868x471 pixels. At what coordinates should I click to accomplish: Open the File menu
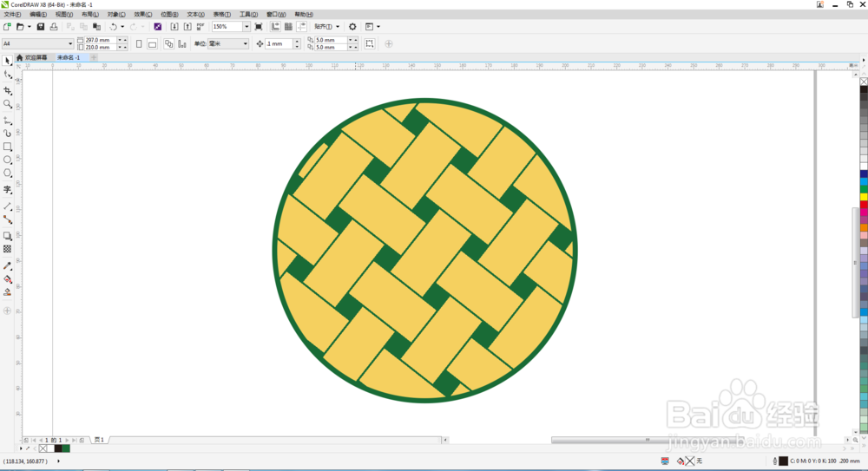12,15
